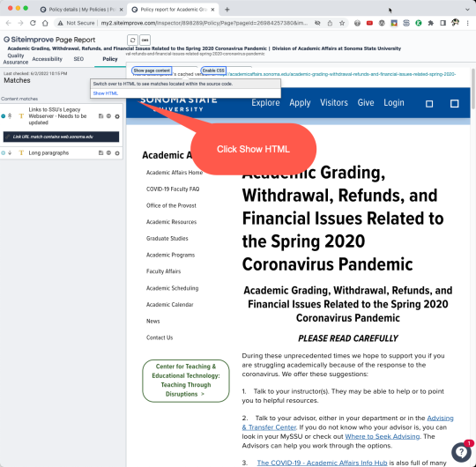476x467 pixels.
Task: Open the Chrome three-dot menu
Action: pos(468,23)
